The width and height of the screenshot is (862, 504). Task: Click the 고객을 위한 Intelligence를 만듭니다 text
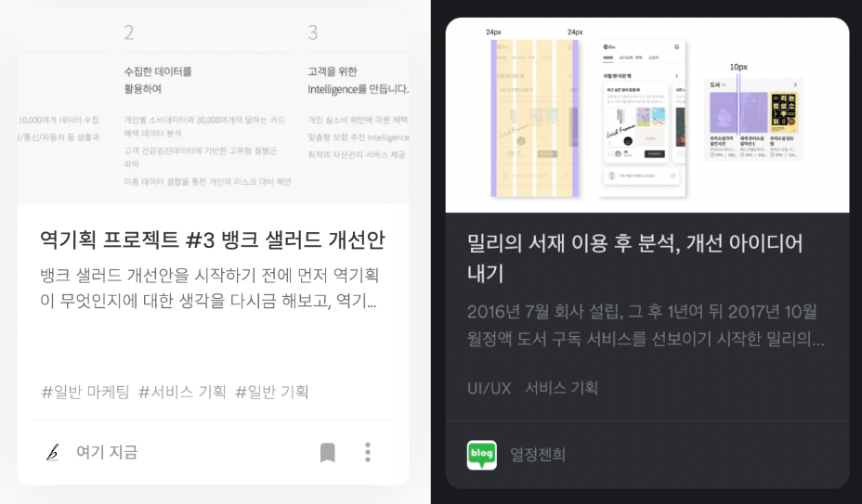pos(358,80)
